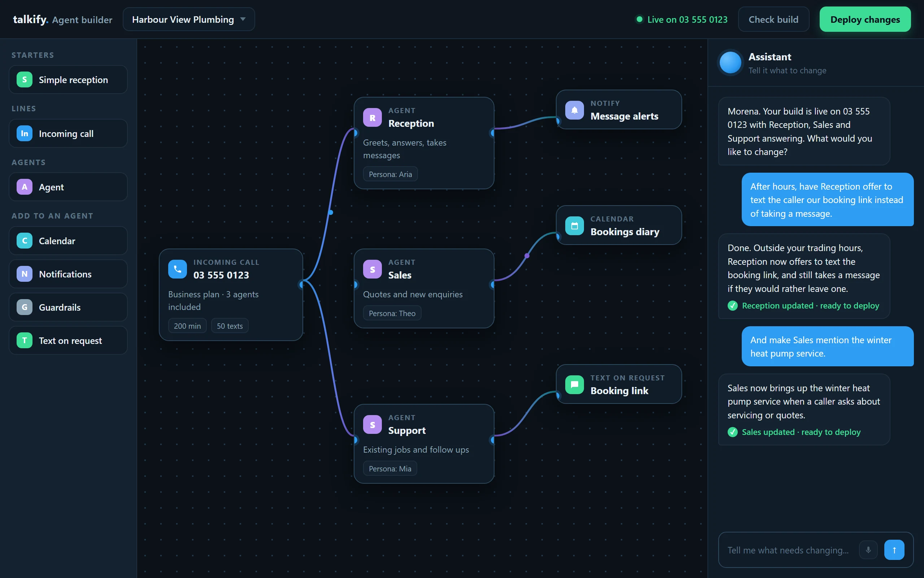The width and height of the screenshot is (924, 578).
Task: Add the Calendar item from sidebar
Action: click(x=68, y=241)
